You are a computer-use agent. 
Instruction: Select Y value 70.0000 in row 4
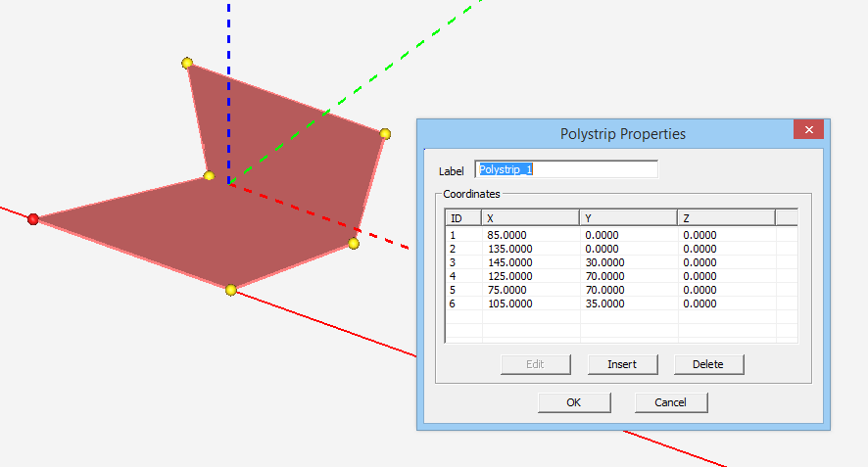pyautogui.click(x=604, y=276)
